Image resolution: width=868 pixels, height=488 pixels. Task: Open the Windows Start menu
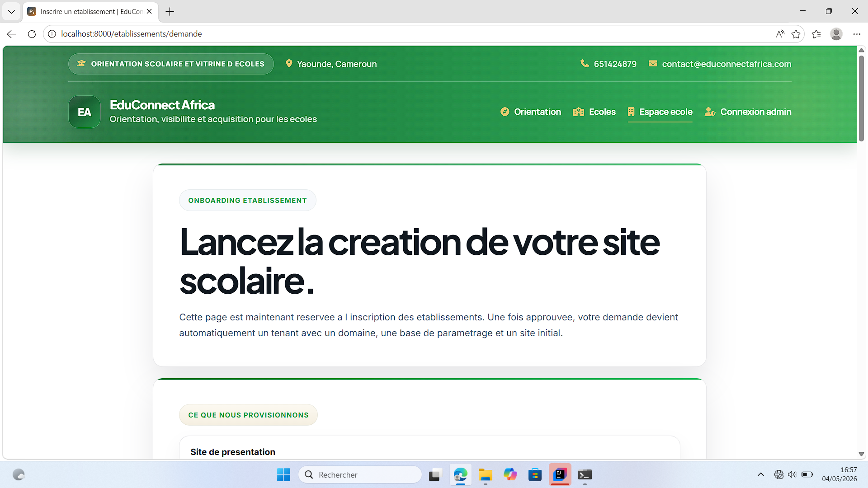click(x=283, y=475)
